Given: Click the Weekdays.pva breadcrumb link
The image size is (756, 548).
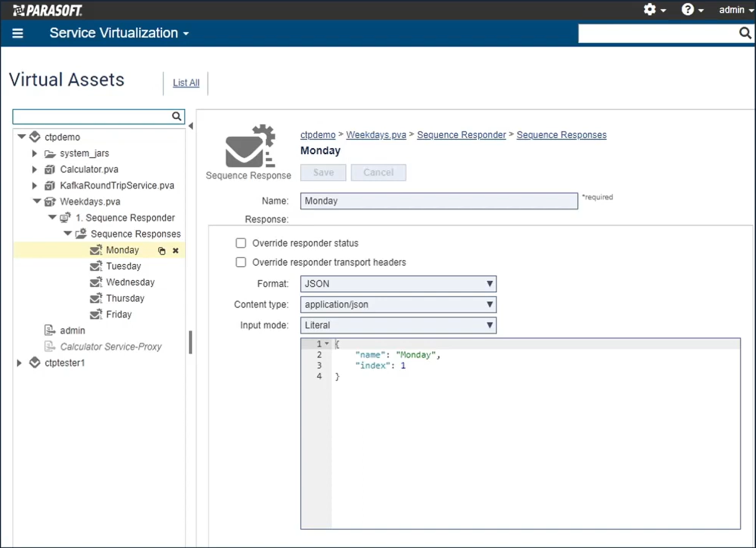Looking at the screenshot, I should (376, 135).
